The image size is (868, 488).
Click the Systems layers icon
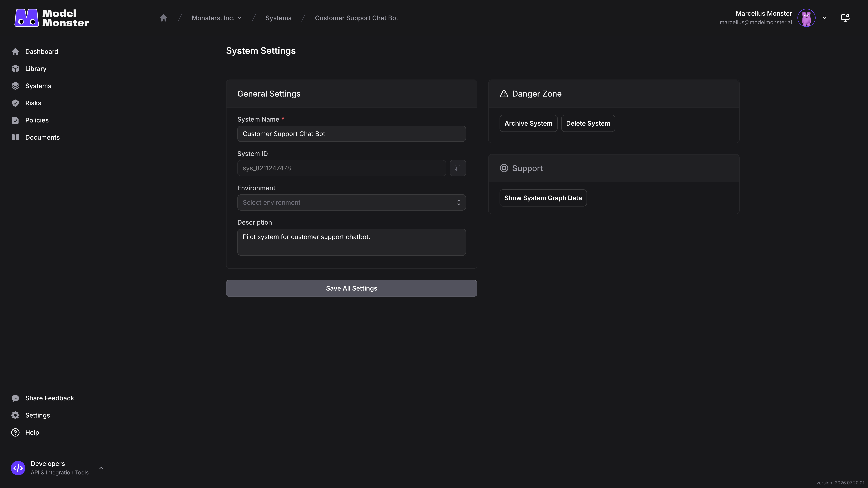[15, 86]
